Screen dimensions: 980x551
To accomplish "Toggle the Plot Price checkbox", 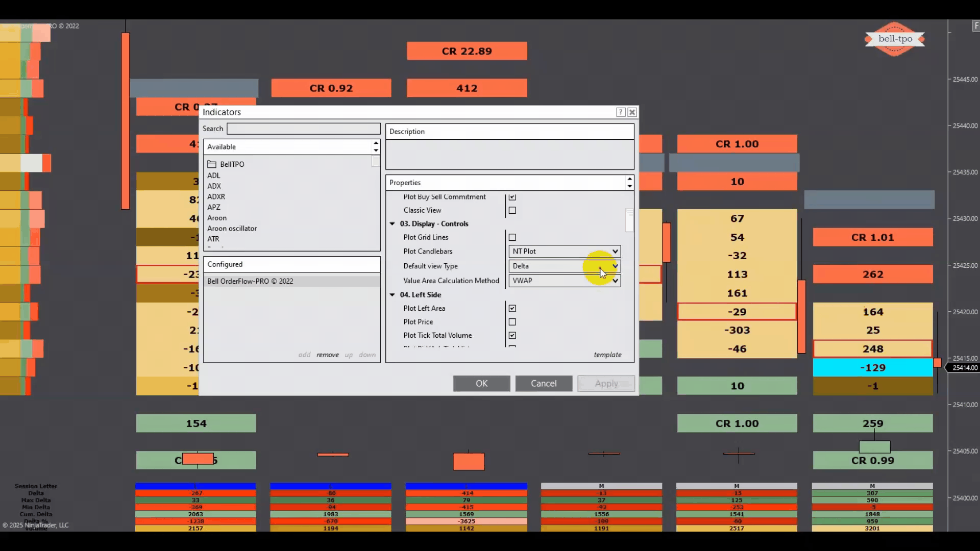I will pos(512,322).
